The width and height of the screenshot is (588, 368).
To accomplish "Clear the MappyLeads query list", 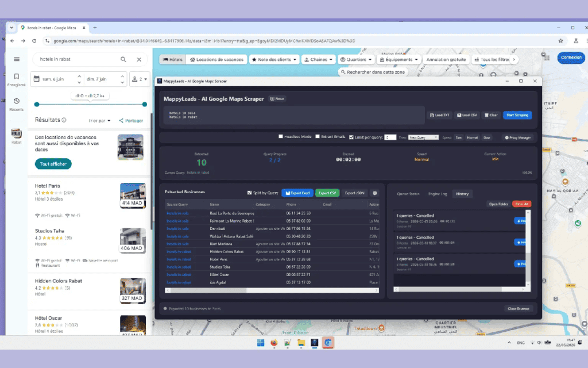I will click(x=491, y=115).
